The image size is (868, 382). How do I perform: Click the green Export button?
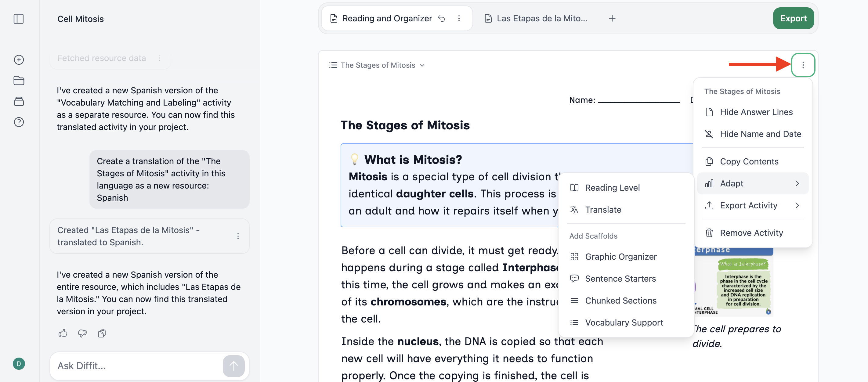click(x=793, y=18)
